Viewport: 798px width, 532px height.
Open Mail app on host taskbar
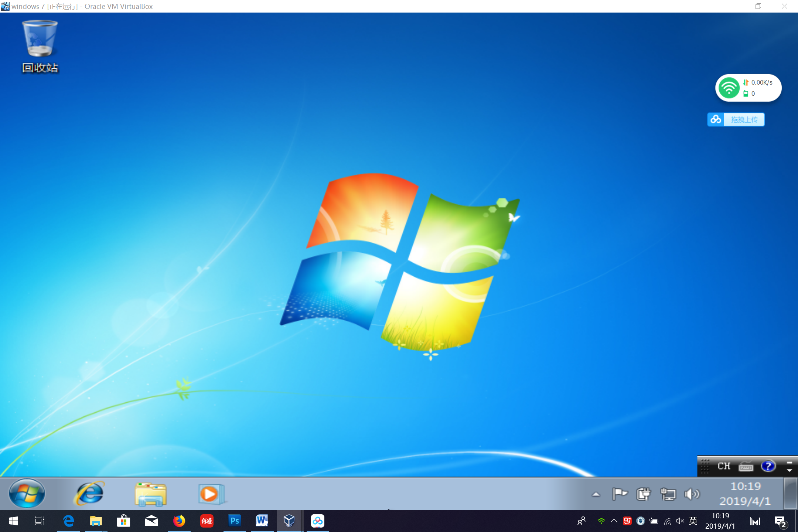tap(151, 521)
